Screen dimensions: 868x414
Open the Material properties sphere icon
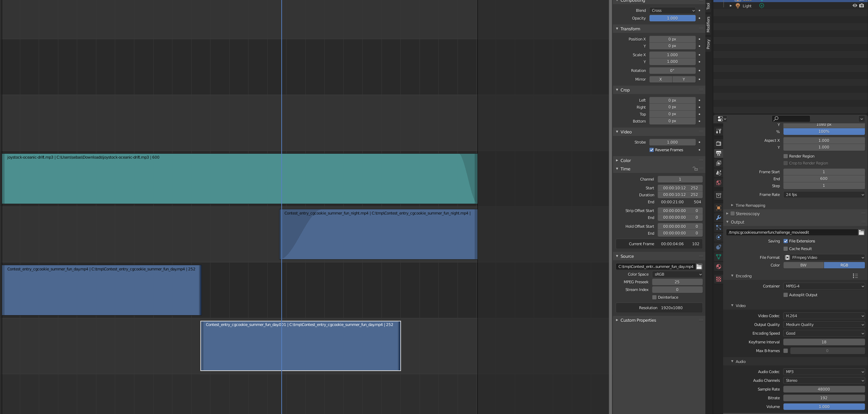tap(718, 267)
